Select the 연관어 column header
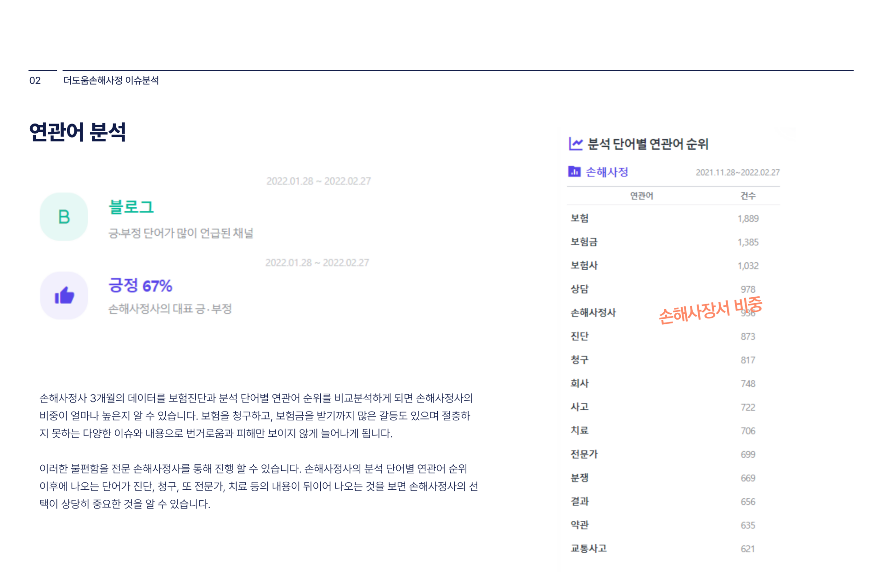Viewport: 882px width, 588px height. (641, 196)
